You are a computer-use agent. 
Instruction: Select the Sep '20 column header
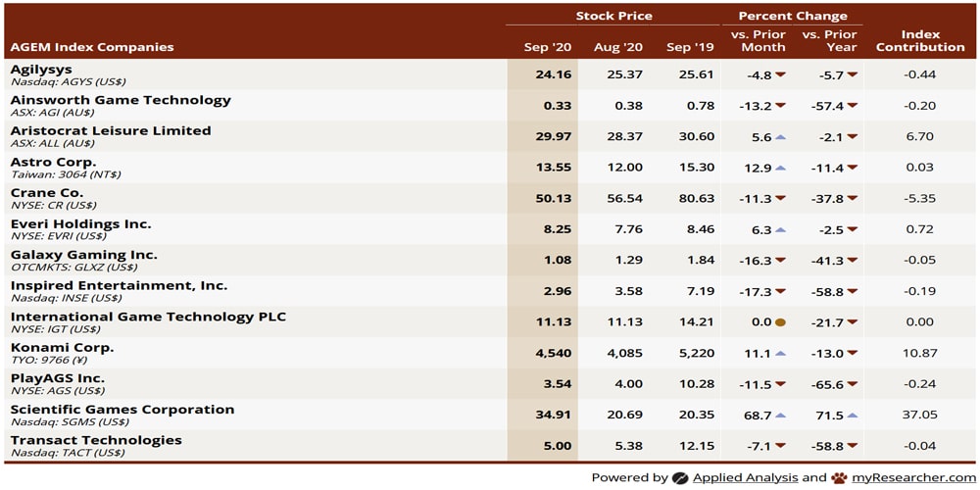pyautogui.click(x=546, y=47)
